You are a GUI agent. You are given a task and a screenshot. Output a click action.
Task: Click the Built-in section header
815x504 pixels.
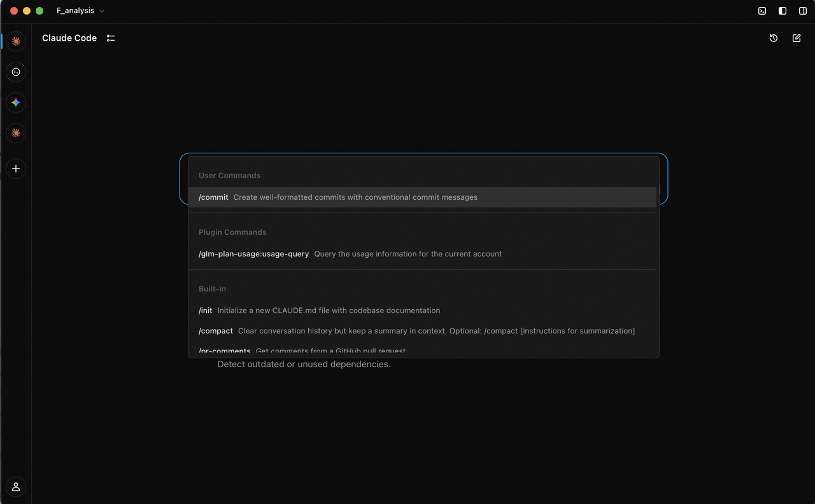212,289
